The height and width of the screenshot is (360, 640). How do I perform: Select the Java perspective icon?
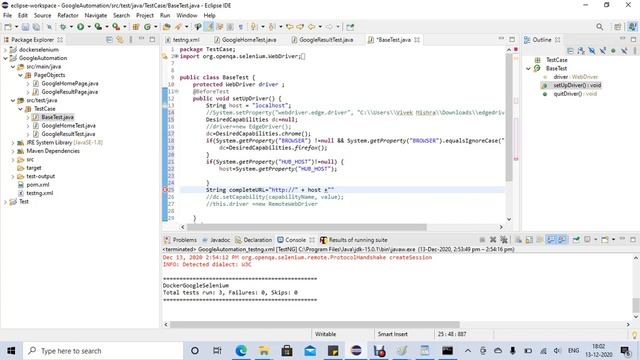(632, 27)
